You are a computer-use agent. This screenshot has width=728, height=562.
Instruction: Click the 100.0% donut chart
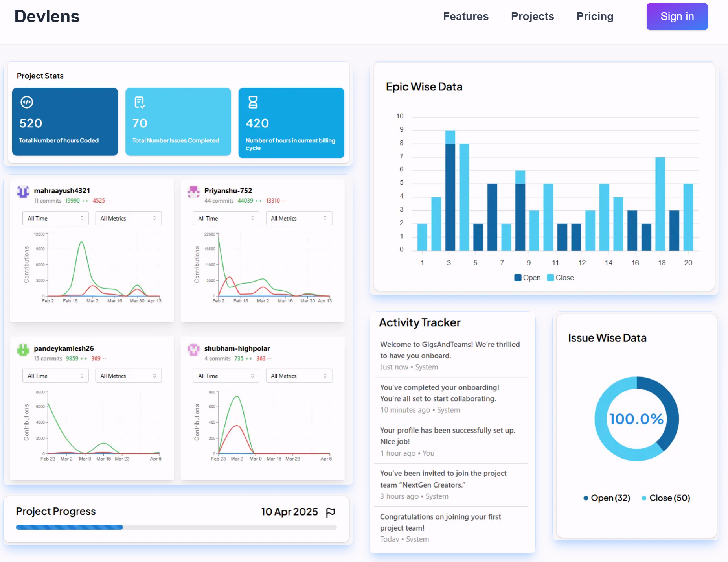pyautogui.click(x=636, y=419)
